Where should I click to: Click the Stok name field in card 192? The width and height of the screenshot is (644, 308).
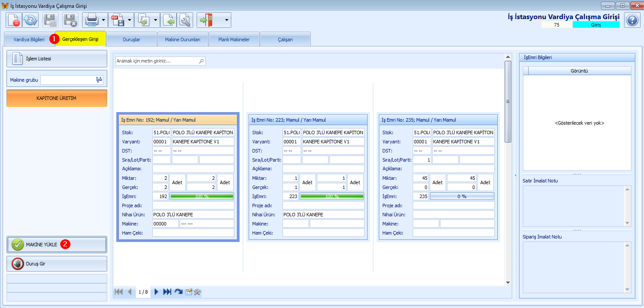point(203,132)
